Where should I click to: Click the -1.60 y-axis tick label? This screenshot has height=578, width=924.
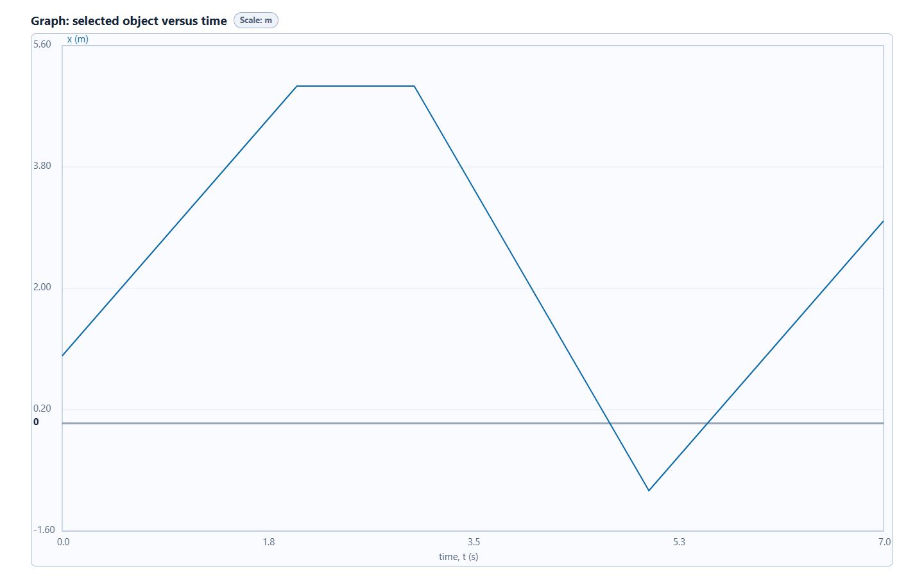(44, 530)
